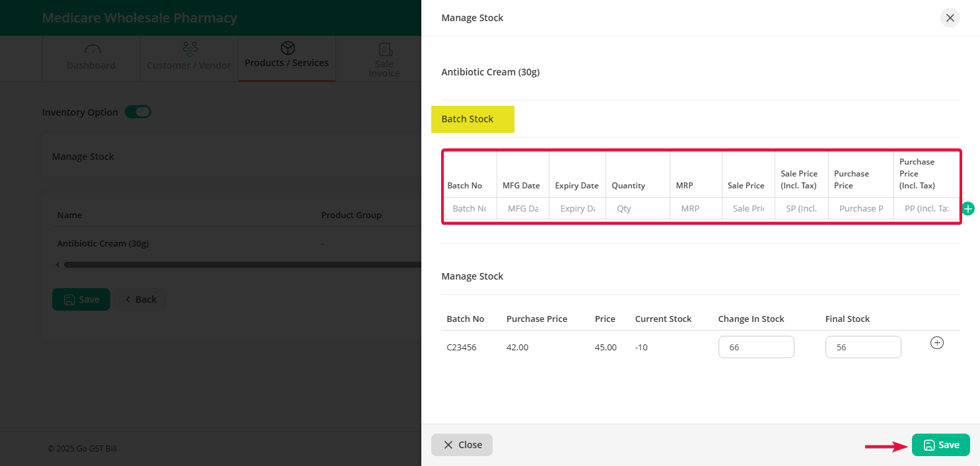
Task: Click the Change In Stock field showing 66
Action: 755,347
